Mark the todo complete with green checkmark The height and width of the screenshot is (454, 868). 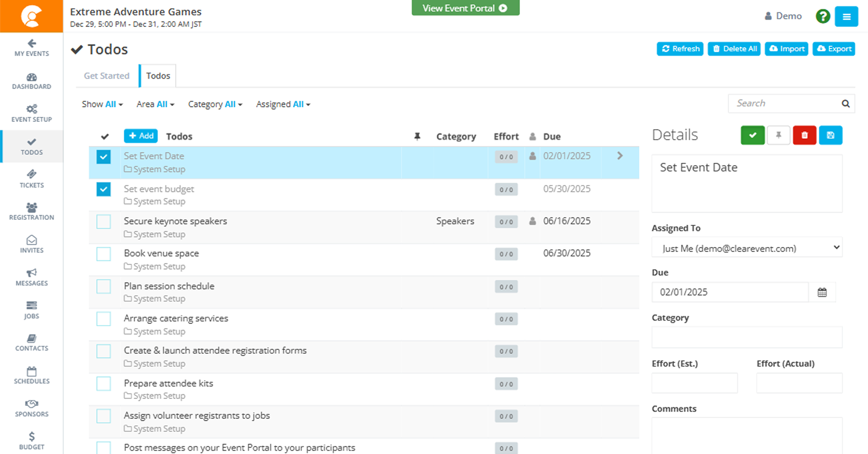point(752,135)
